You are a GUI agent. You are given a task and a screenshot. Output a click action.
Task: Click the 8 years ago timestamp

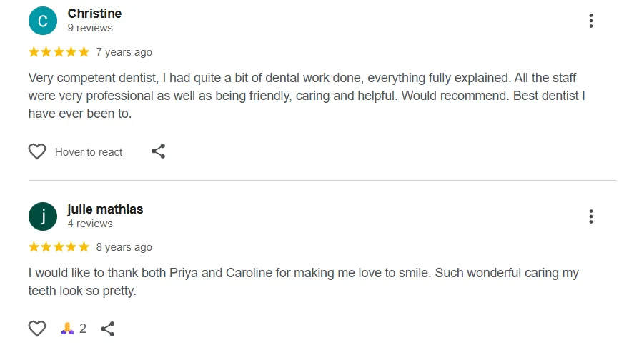[x=124, y=247]
